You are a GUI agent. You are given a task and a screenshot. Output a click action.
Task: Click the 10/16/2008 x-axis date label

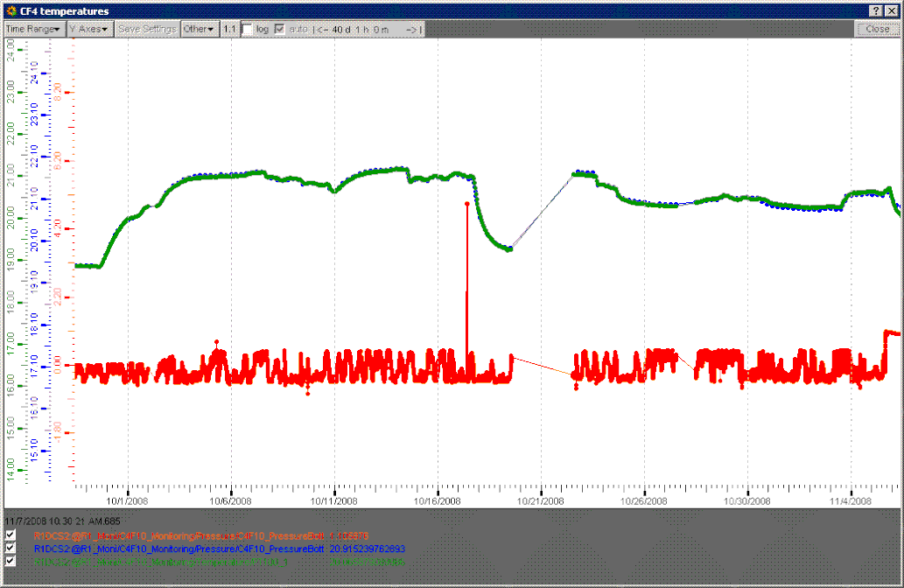tap(438, 501)
